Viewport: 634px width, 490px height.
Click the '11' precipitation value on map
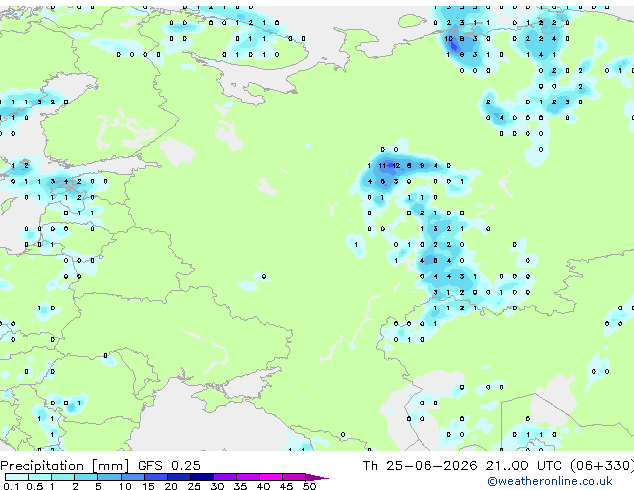tap(382, 165)
